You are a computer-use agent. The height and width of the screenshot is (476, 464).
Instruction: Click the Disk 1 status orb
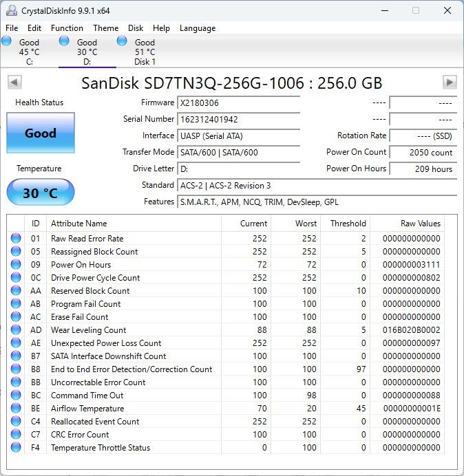pyautogui.click(x=122, y=41)
